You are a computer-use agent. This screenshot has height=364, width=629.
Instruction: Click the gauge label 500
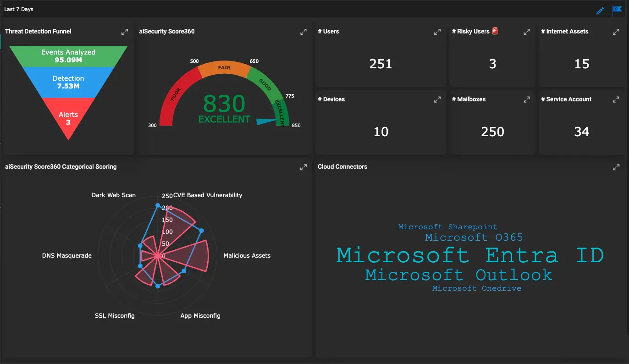(194, 61)
